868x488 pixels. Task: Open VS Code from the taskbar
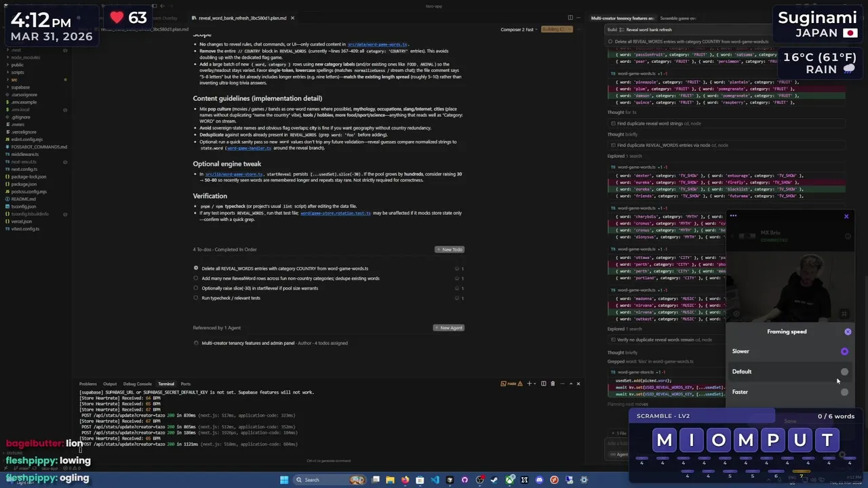(435, 480)
